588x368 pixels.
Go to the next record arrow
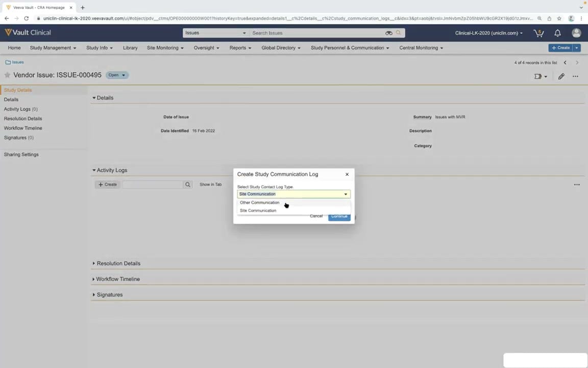tap(577, 63)
